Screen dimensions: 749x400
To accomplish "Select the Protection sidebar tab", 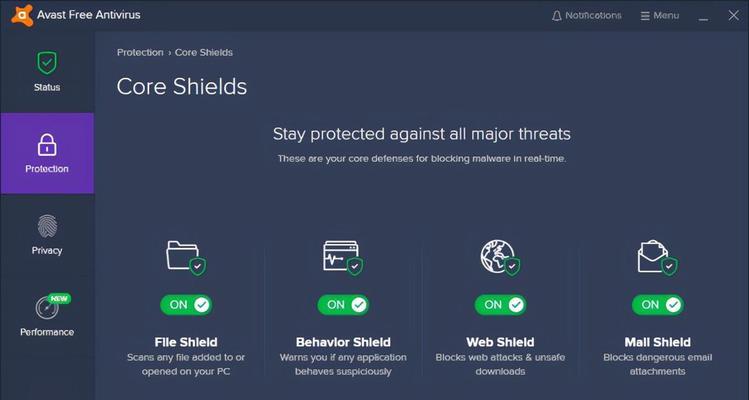I will pos(47,153).
